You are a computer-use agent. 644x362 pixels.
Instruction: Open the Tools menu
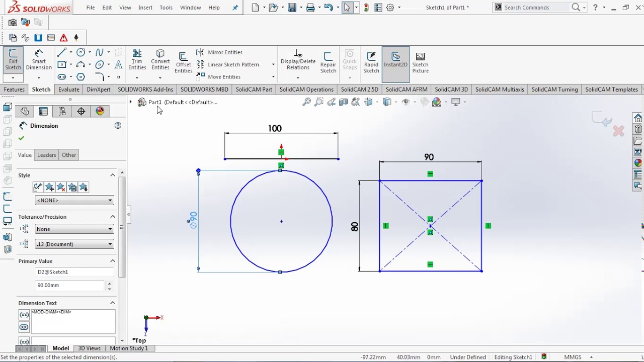[x=166, y=8]
